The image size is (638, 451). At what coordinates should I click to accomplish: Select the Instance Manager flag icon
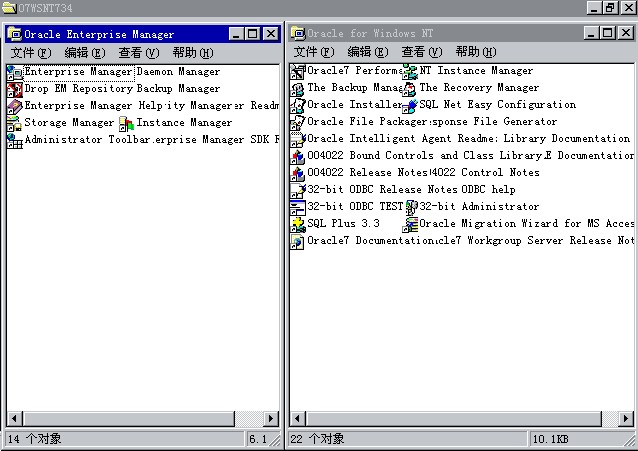(127, 123)
